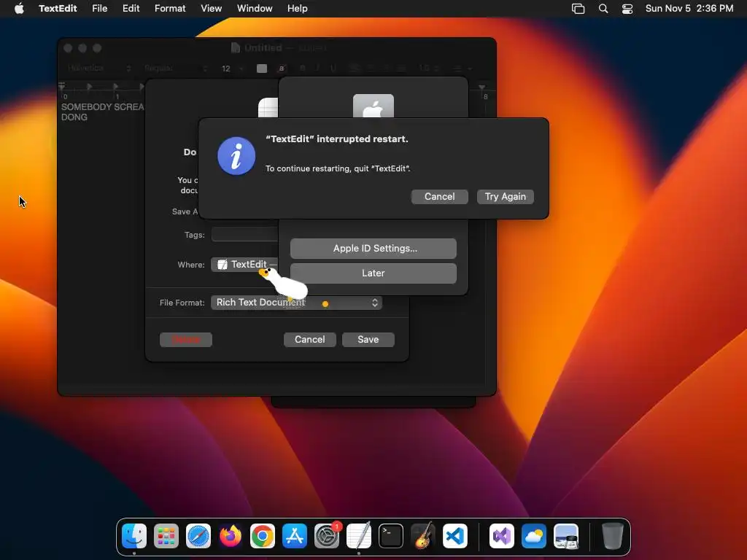This screenshot has width=747, height=560.
Task: Click the date and time in menu bar
Action: (x=689, y=9)
